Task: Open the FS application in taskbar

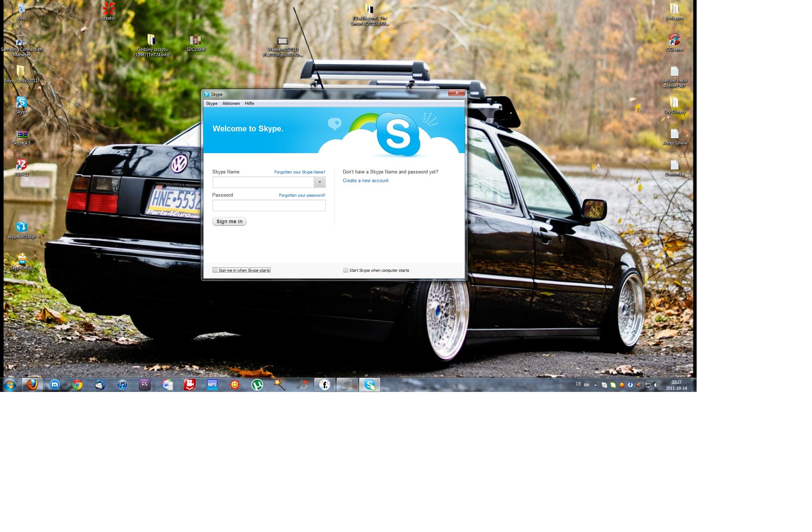Action: (145, 385)
